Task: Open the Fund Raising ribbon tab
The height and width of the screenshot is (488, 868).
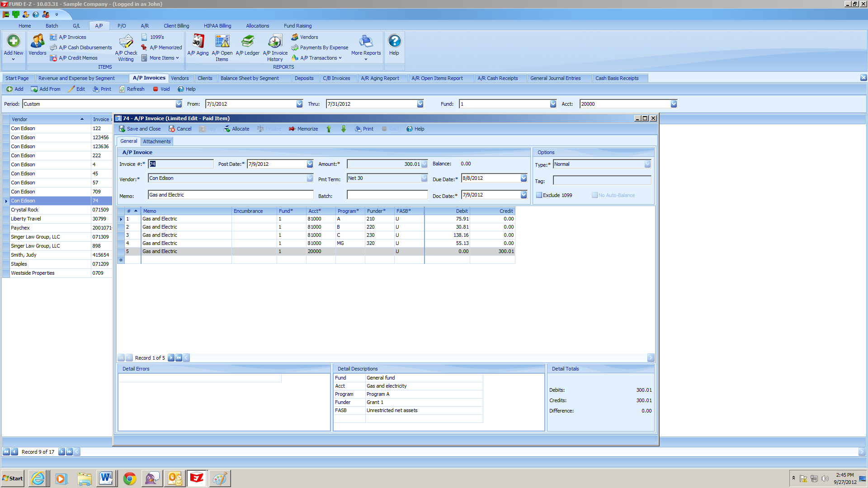Action: (297, 26)
